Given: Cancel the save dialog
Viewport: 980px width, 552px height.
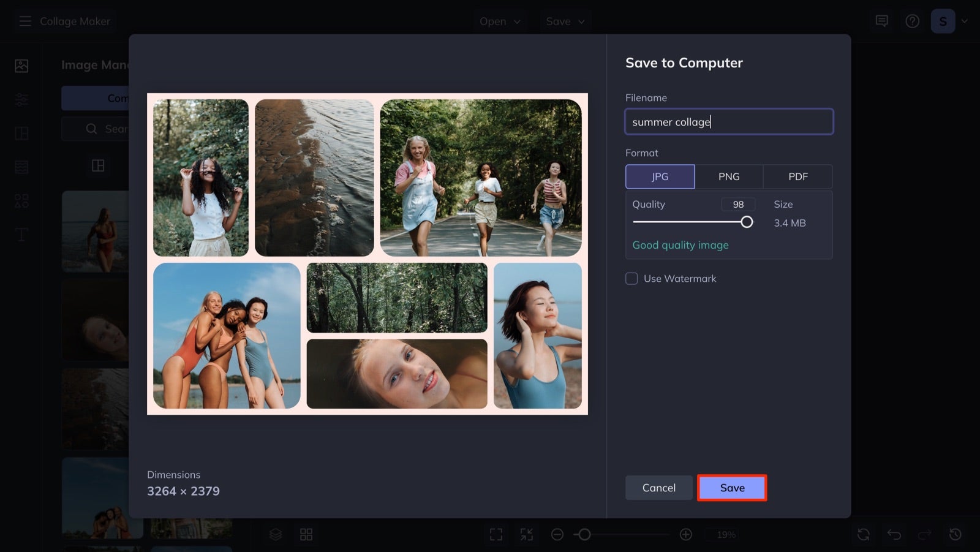Looking at the screenshot, I should [659, 488].
